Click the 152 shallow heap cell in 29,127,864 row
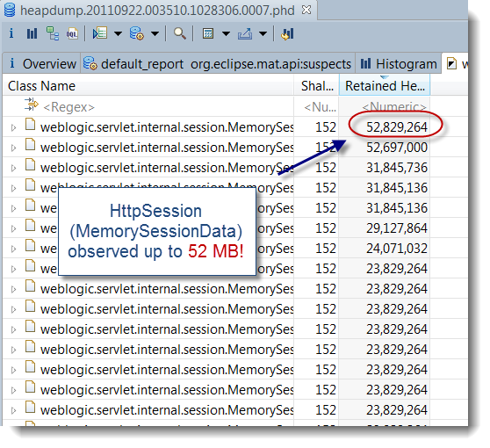Viewport: 490px width, 448px height. click(x=326, y=228)
